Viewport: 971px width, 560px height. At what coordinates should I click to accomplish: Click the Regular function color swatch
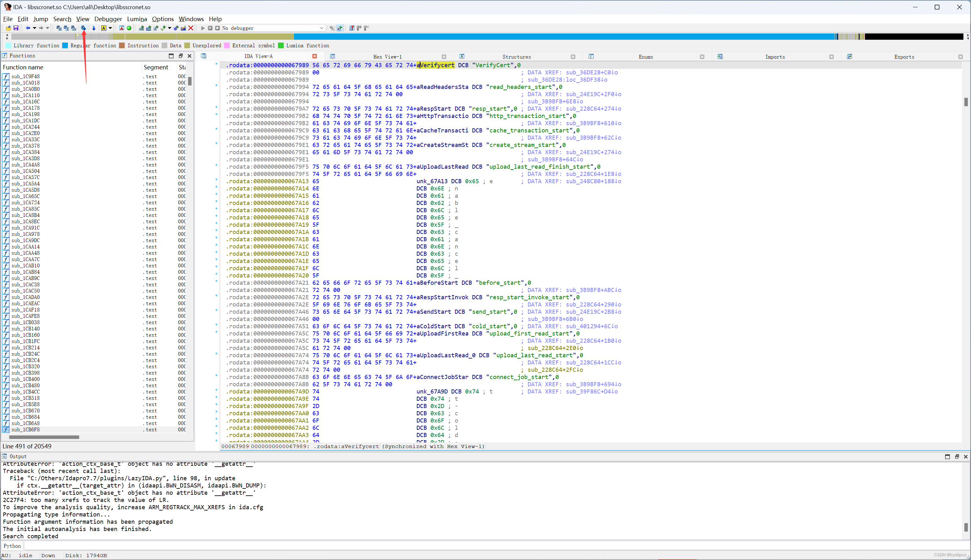click(x=65, y=45)
